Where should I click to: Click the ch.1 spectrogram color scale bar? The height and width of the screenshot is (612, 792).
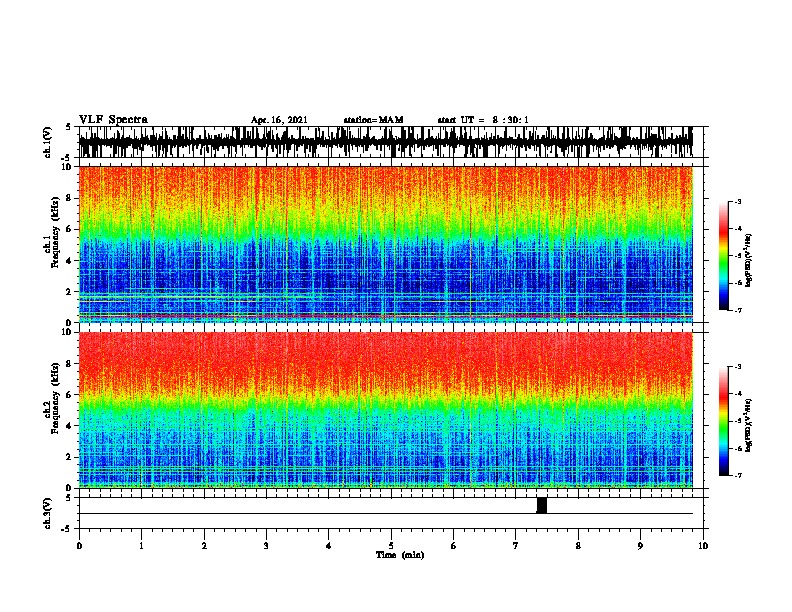coord(724,256)
